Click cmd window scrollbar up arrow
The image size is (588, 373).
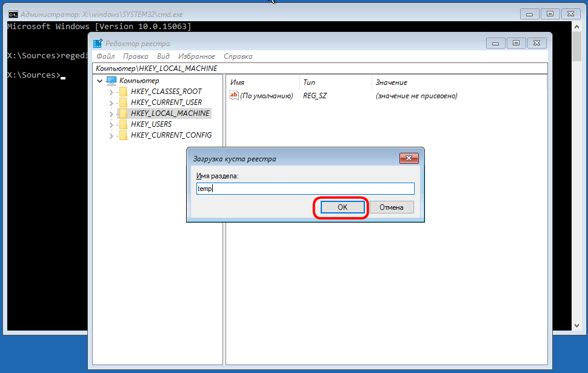click(x=576, y=27)
